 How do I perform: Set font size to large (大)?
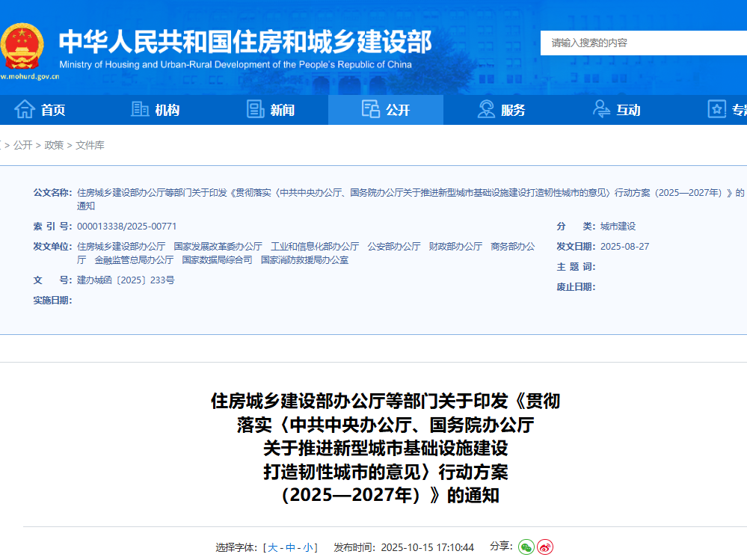(272, 547)
